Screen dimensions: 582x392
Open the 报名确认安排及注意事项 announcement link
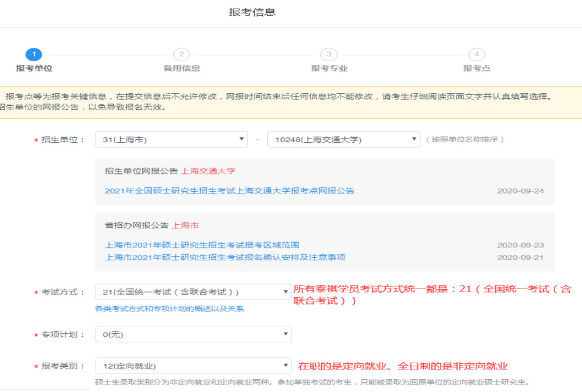click(225, 257)
